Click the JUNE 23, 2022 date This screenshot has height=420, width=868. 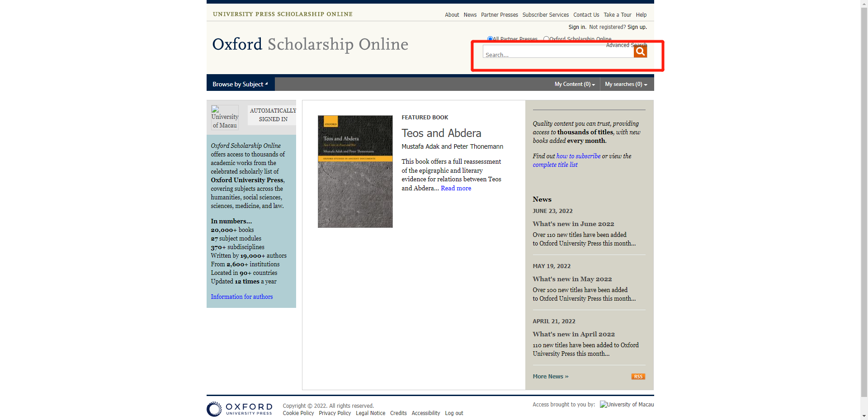pyautogui.click(x=552, y=211)
